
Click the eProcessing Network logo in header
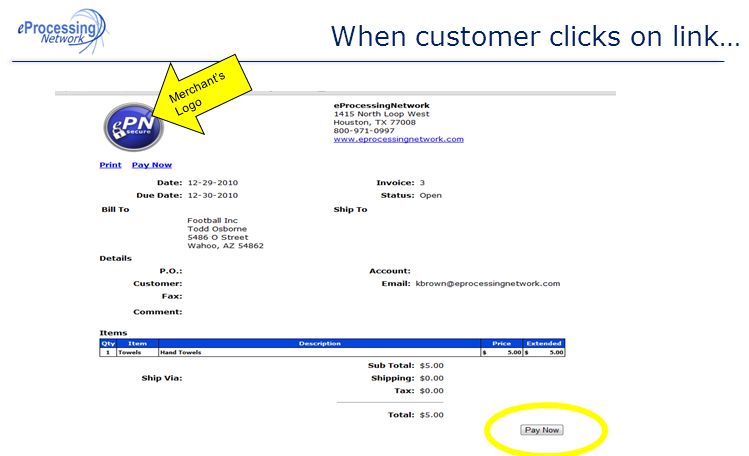click(63, 31)
